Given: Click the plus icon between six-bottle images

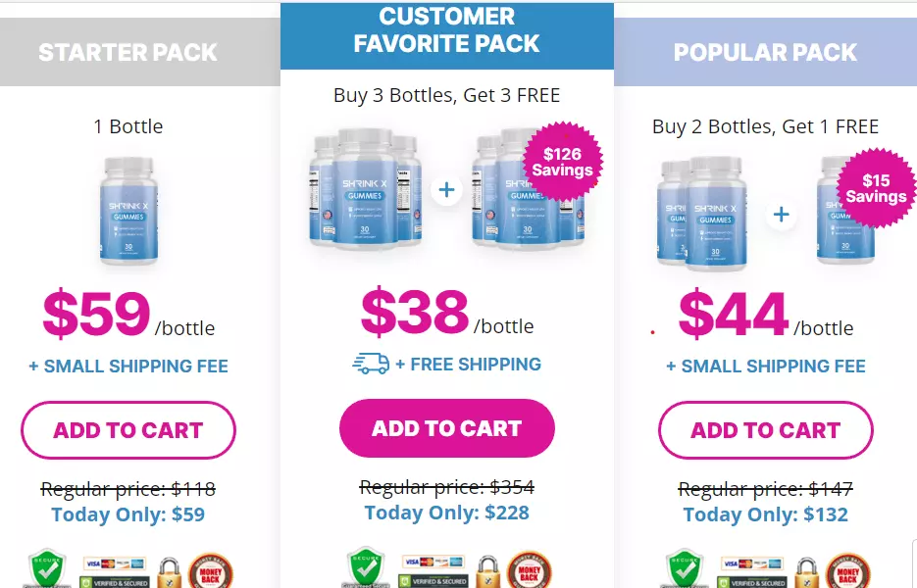Looking at the screenshot, I should point(447,190).
